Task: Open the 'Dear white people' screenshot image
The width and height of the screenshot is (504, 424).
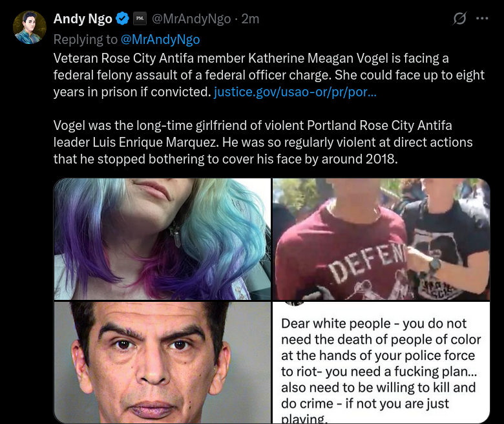Action: coord(381,363)
